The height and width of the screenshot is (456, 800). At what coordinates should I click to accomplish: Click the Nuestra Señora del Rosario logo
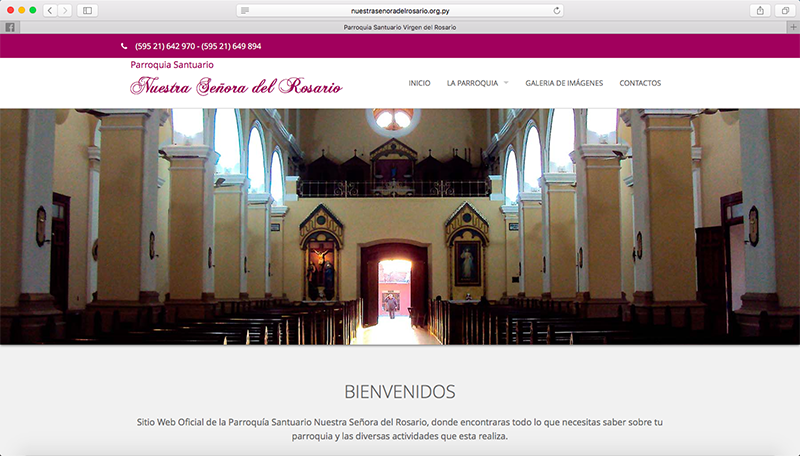pyautogui.click(x=236, y=86)
